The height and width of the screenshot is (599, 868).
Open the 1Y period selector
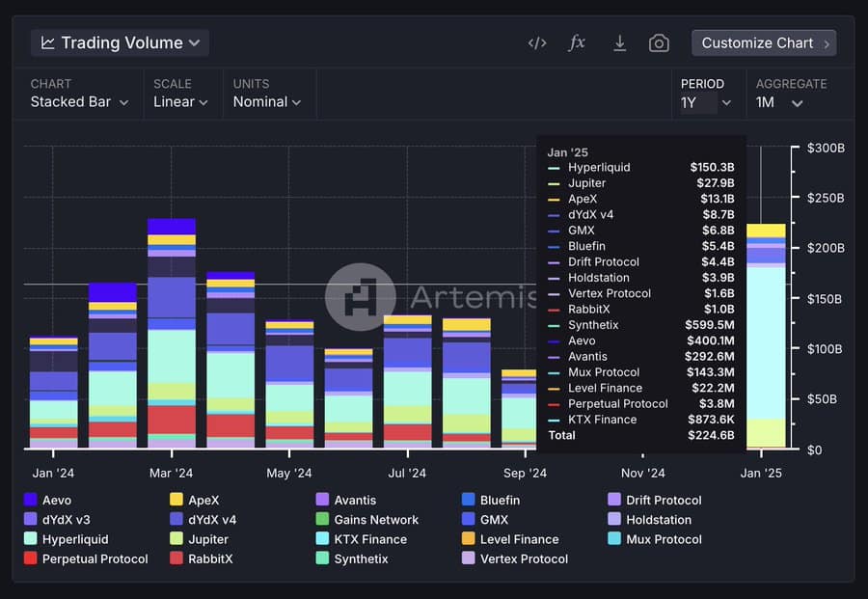[706, 102]
